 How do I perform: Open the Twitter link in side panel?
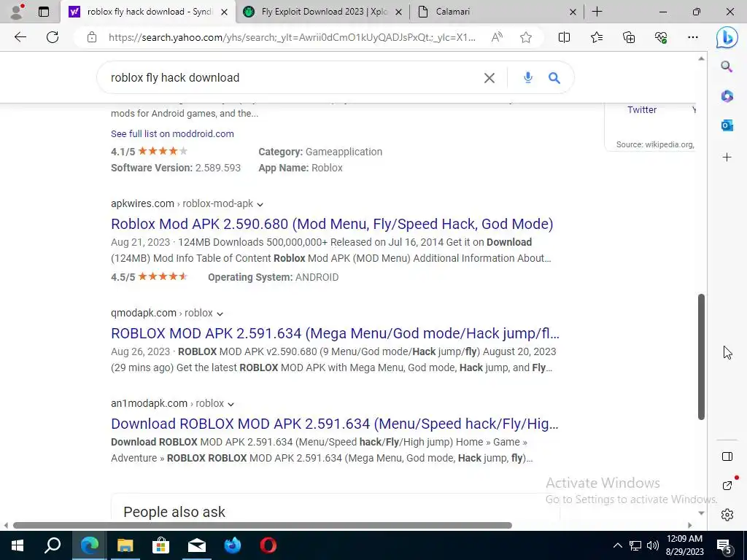click(642, 110)
